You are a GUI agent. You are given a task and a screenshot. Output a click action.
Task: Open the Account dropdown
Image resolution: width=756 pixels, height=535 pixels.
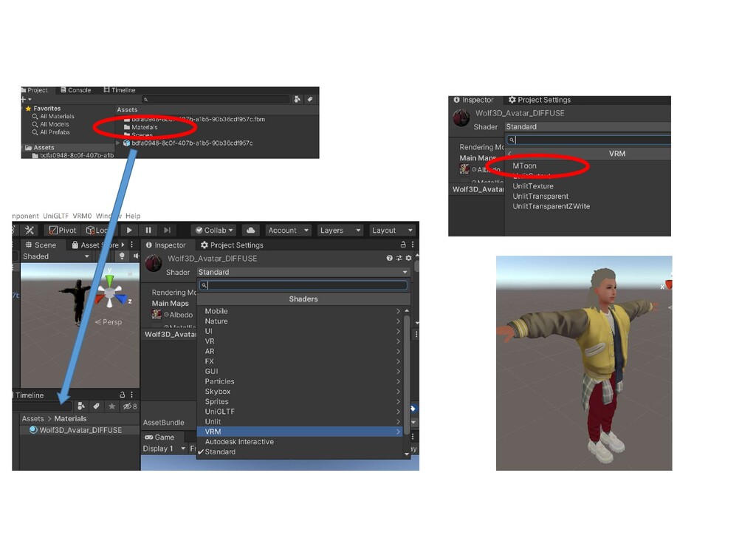[x=288, y=230]
